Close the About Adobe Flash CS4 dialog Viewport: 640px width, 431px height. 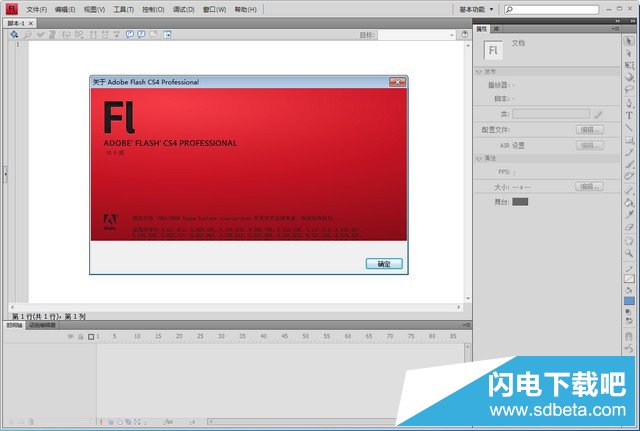click(397, 82)
